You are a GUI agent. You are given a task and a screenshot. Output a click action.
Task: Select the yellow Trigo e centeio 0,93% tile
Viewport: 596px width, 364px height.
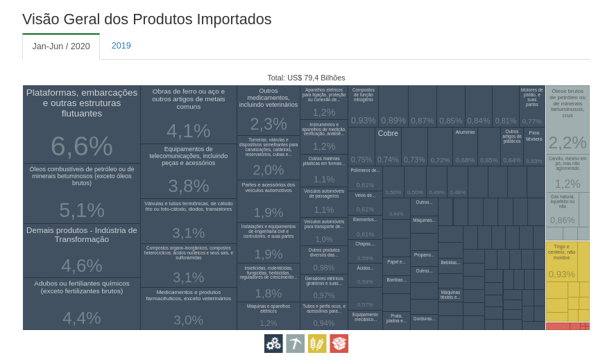point(561,261)
